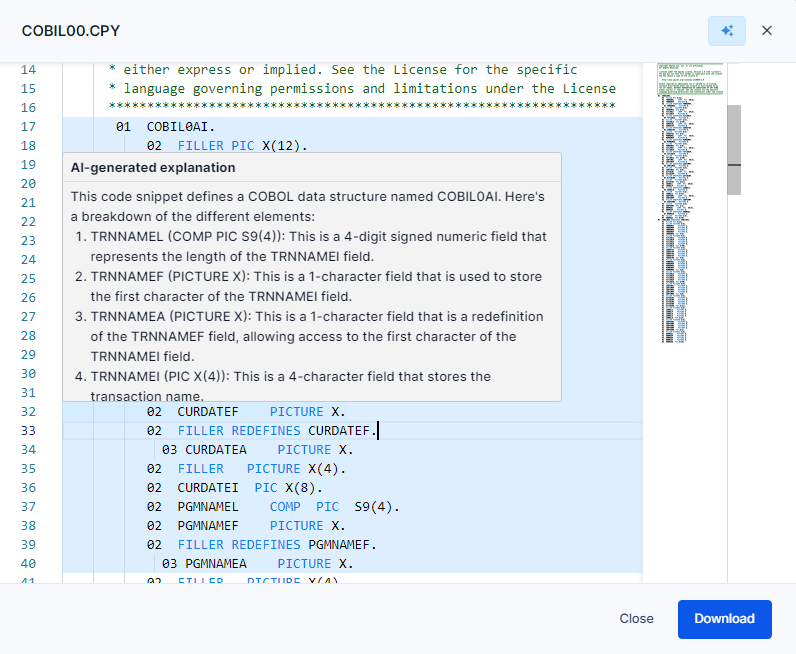Click line number 25 in gutter
The height and width of the screenshot is (654, 796).
[28, 279]
